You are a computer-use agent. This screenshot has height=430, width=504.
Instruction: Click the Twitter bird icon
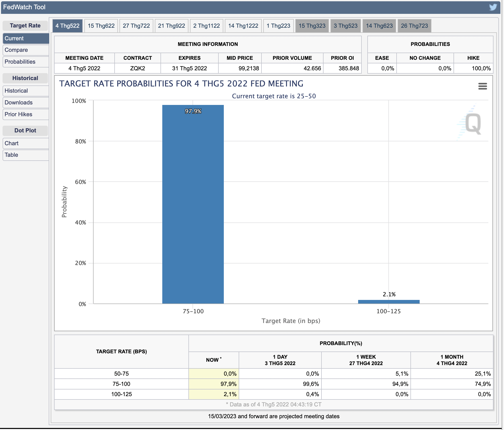coord(493,7)
